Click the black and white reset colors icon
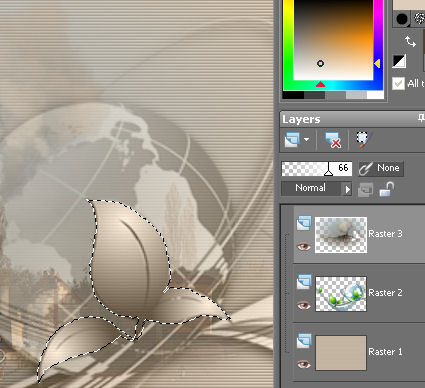The image size is (425, 388). click(x=399, y=61)
